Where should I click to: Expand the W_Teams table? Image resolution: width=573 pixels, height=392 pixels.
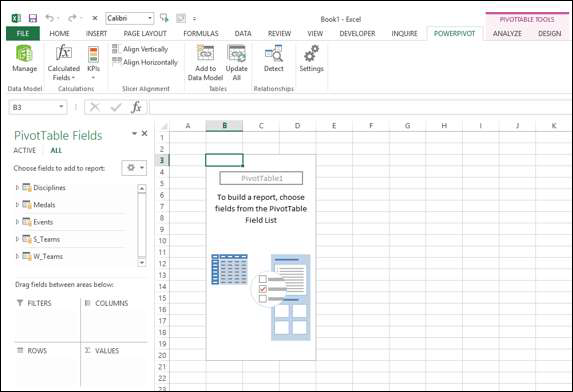(x=17, y=256)
